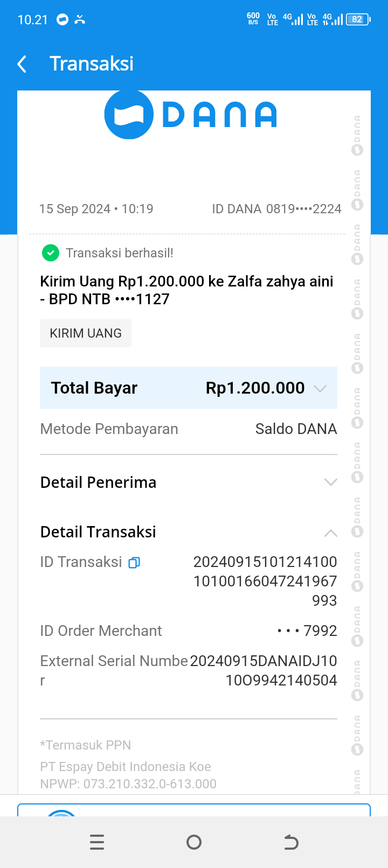Tap the outlined button at the screen bottom
This screenshot has height=868, width=388.
coord(194,810)
